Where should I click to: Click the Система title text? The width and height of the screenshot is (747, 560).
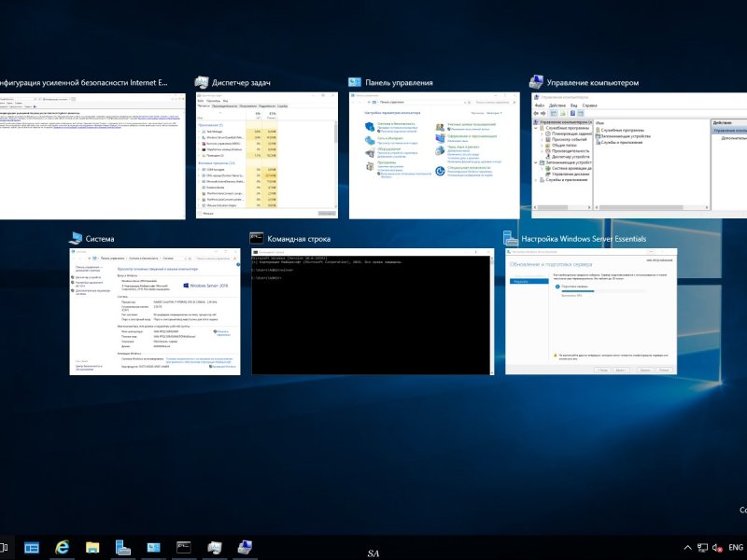(100, 239)
